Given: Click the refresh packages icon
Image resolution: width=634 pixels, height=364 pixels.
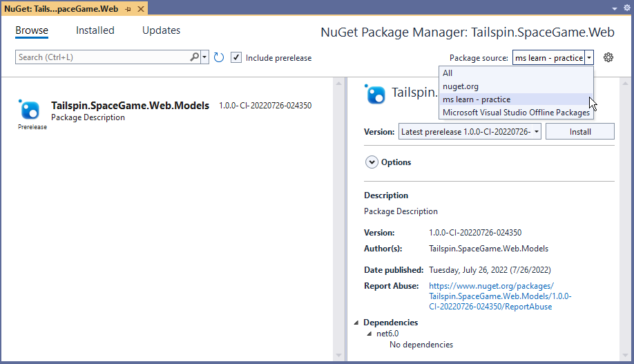Looking at the screenshot, I should click(x=219, y=57).
